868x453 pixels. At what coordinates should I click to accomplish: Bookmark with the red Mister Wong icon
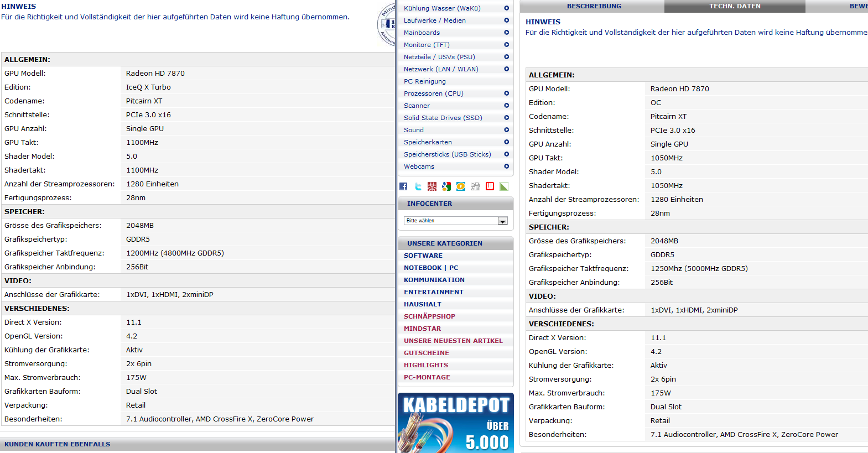click(432, 186)
